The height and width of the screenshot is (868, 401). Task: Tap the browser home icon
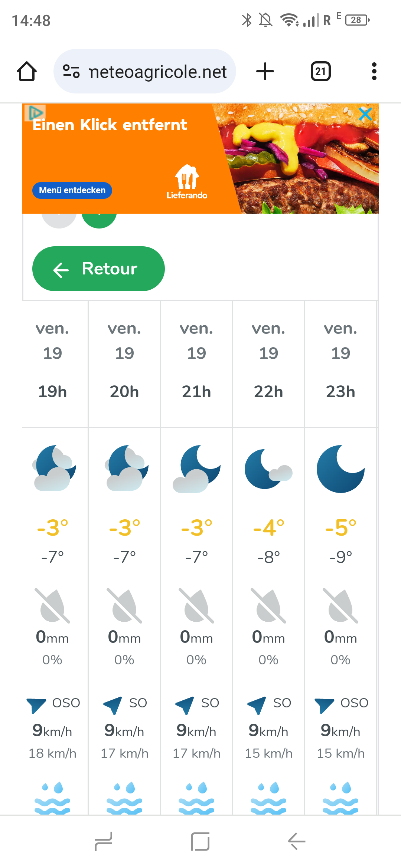[27, 71]
